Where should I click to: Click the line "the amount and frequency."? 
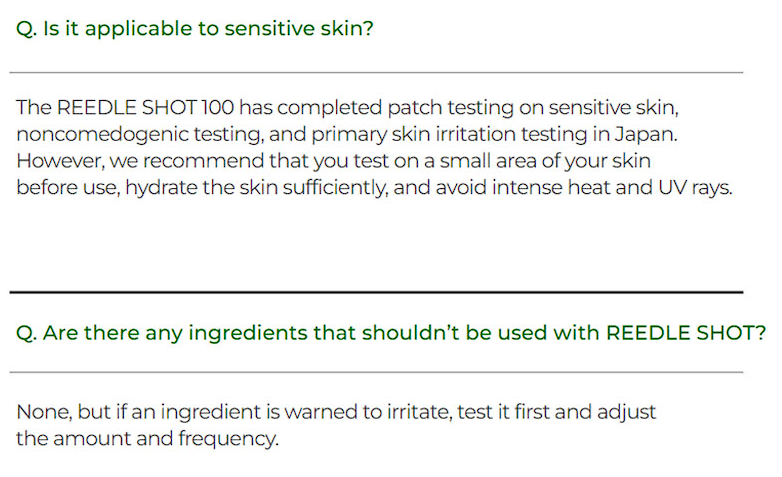click(x=147, y=439)
